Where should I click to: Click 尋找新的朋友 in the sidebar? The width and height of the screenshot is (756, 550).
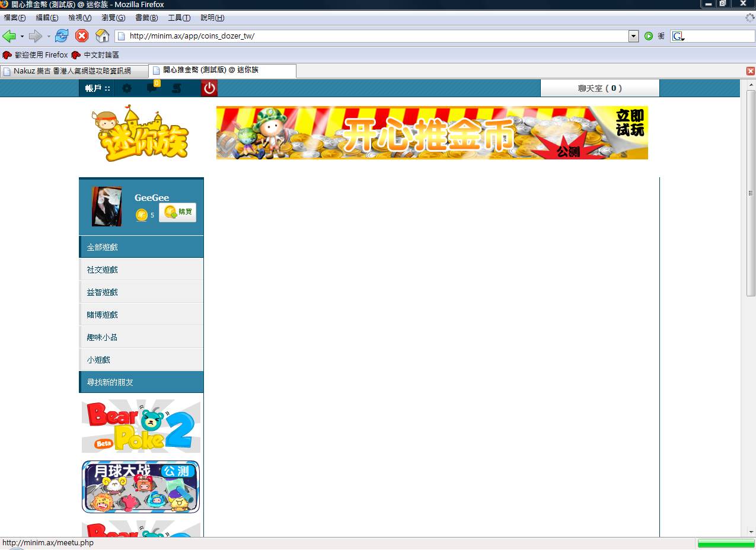pos(141,382)
